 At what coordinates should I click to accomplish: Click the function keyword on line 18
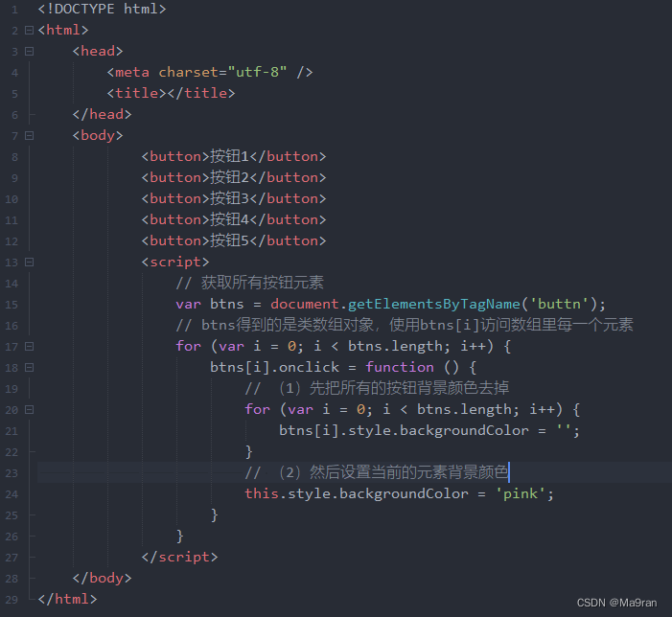point(400,367)
